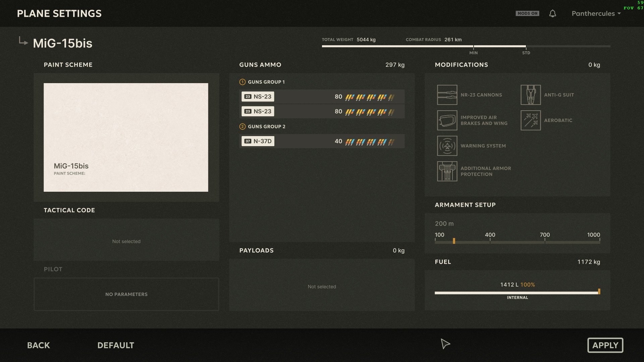Screen dimensions: 644x362
Task: Select the Tactical Code 'Not selected' field
Action: point(126,240)
